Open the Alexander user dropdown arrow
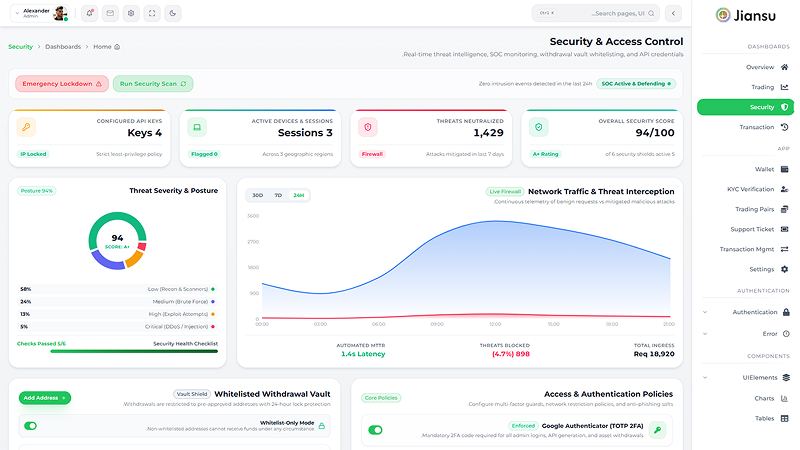800x450 pixels. click(17, 13)
